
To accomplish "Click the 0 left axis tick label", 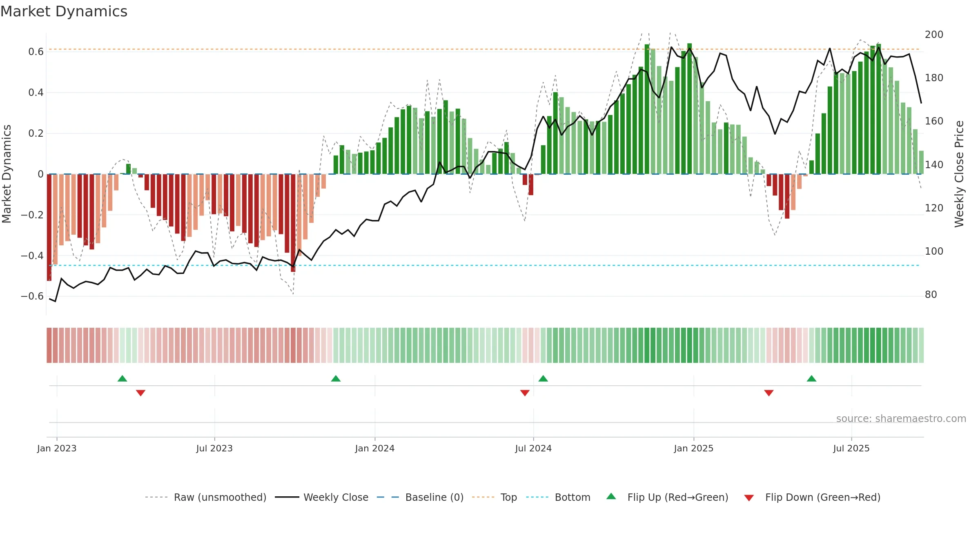I will pos(40,174).
